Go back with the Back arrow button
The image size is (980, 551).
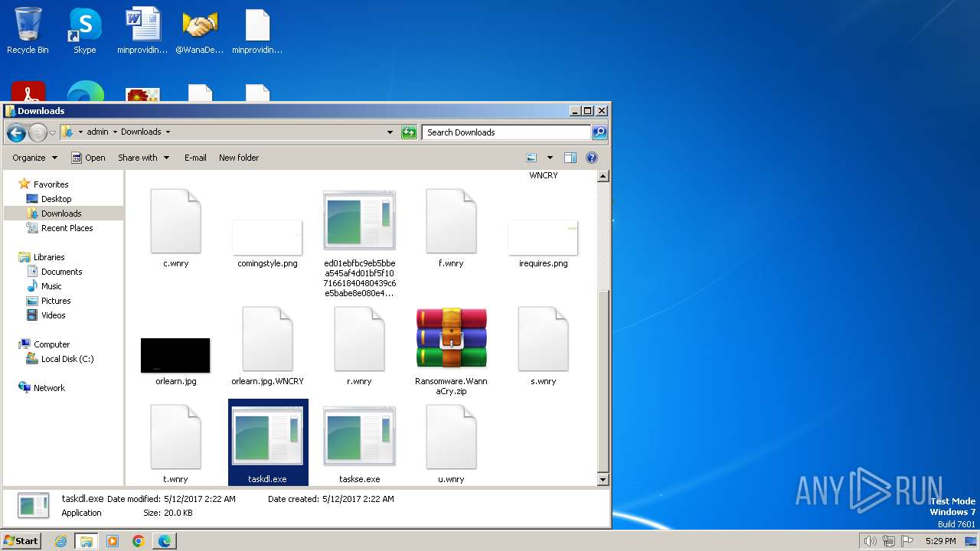tap(16, 133)
